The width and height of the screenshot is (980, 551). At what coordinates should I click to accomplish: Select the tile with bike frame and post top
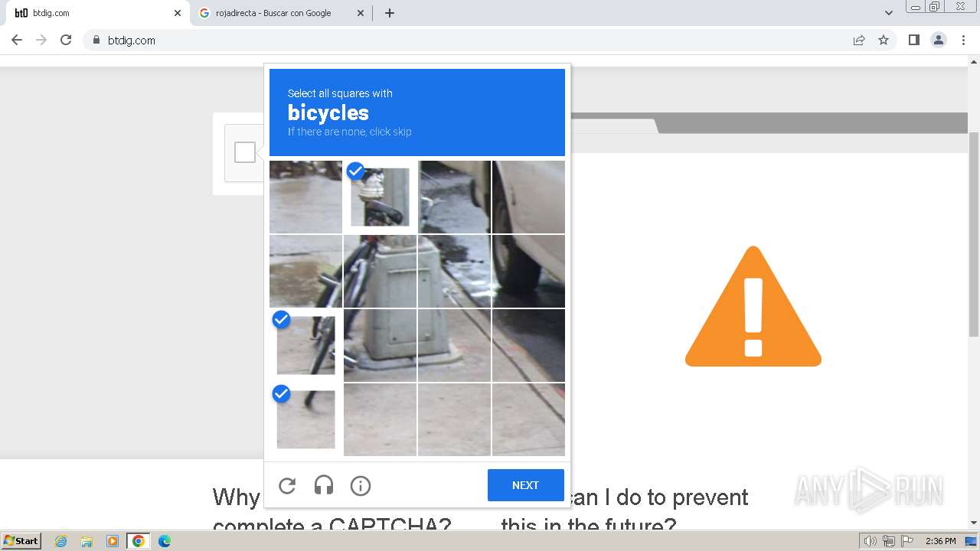pos(380,271)
